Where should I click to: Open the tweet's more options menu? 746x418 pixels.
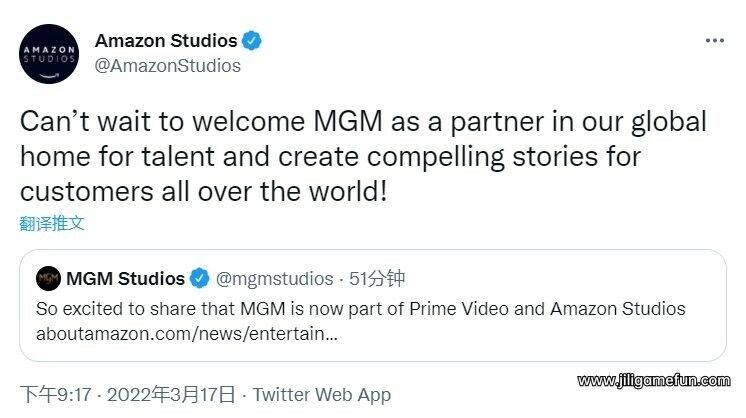(x=714, y=41)
